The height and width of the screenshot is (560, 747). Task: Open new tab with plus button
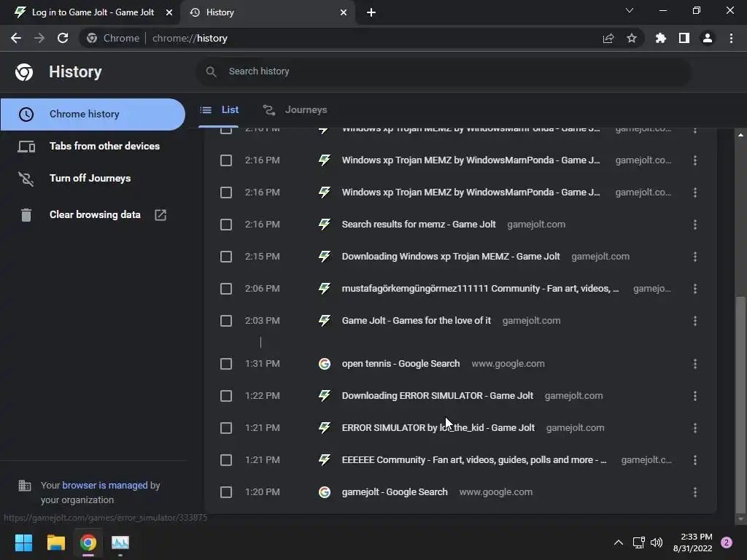point(371,12)
